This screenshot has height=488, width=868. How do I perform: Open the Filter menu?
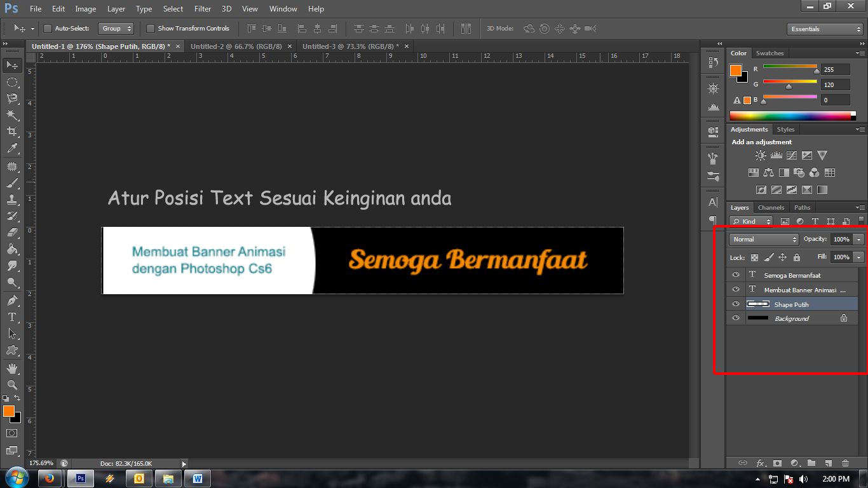[x=203, y=9]
